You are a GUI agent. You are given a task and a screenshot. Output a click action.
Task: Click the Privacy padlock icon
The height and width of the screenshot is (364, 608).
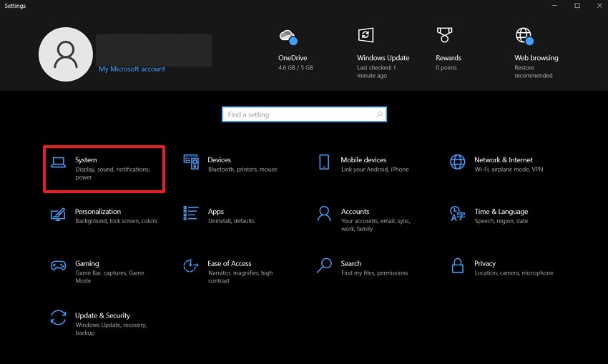pyautogui.click(x=458, y=265)
